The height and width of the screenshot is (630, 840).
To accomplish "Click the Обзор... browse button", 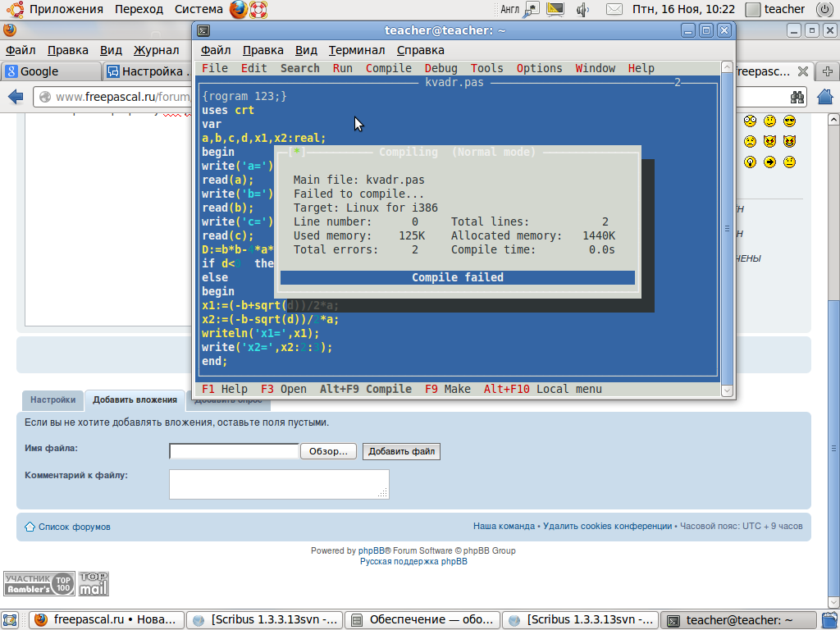I will point(328,451).
